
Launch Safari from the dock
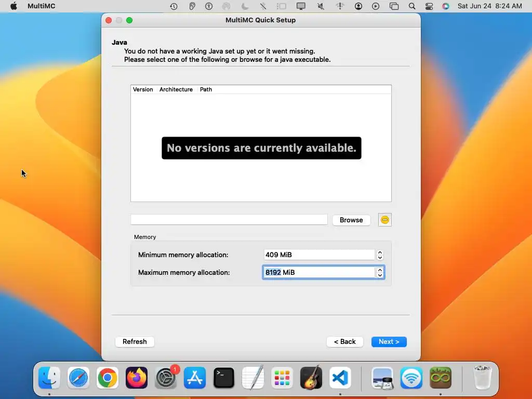tap(78, 378)
